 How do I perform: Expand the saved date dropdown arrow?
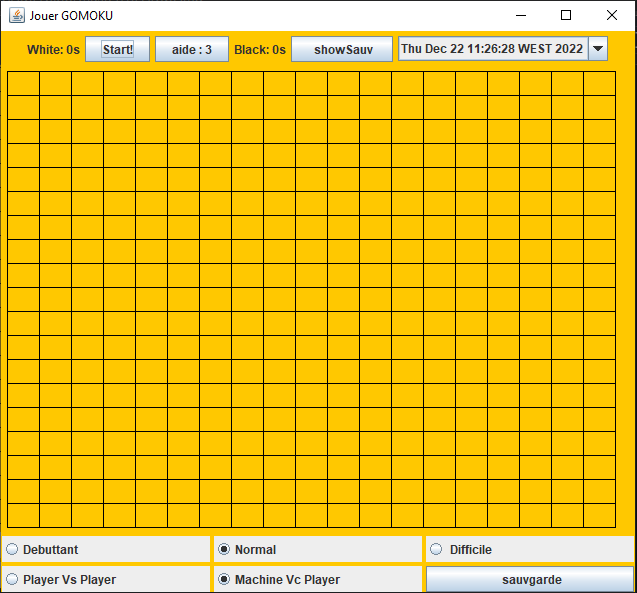click(x=598, y=49)
